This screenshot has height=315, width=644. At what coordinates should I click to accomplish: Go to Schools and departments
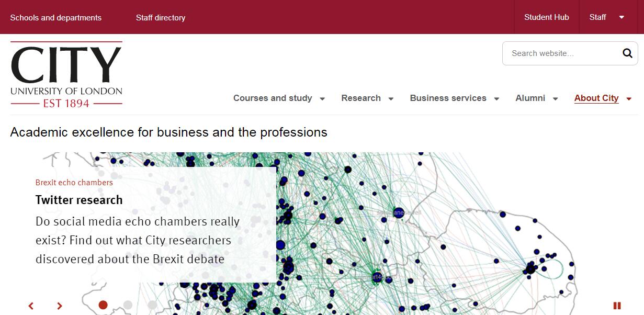[x=56, y=18]
